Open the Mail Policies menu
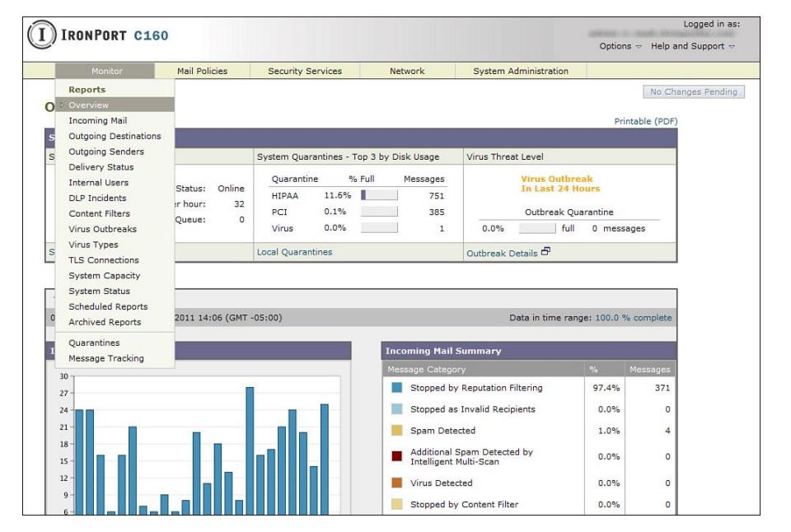Image resolution: width=791 pixels, height=532 pixels. pyautogui.click(x=202, y=72)
